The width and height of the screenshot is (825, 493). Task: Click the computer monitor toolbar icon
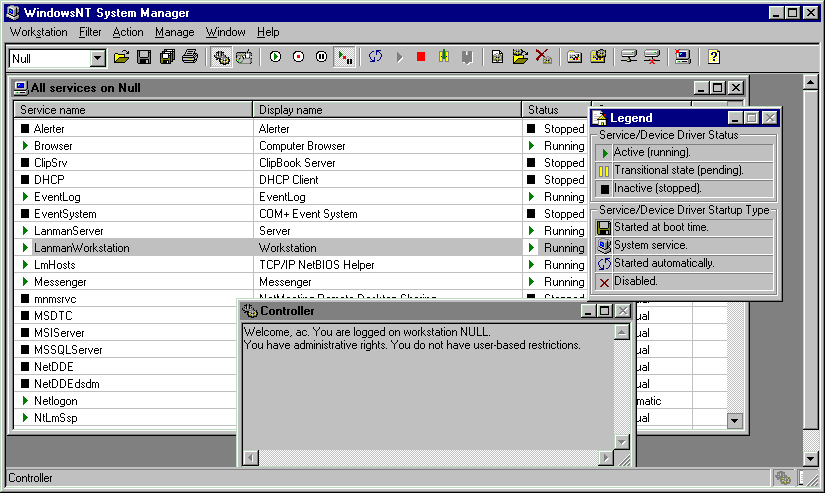click(x=682, y=57)
